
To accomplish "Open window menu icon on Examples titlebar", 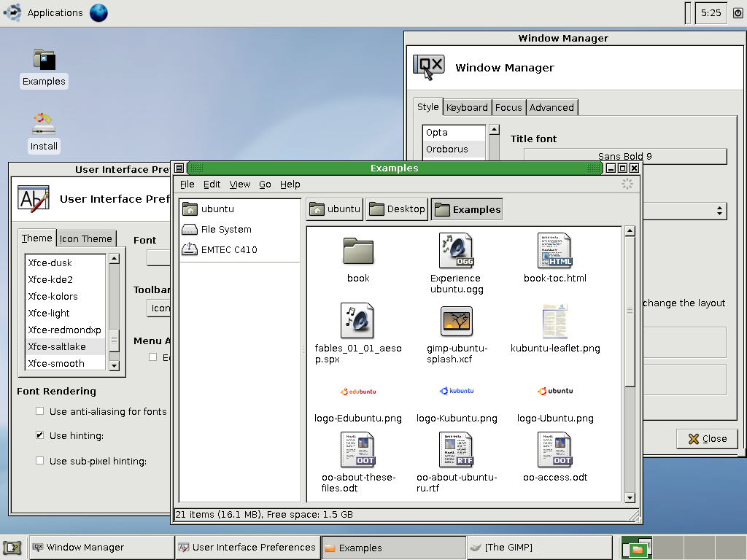I will click(179, 168).
